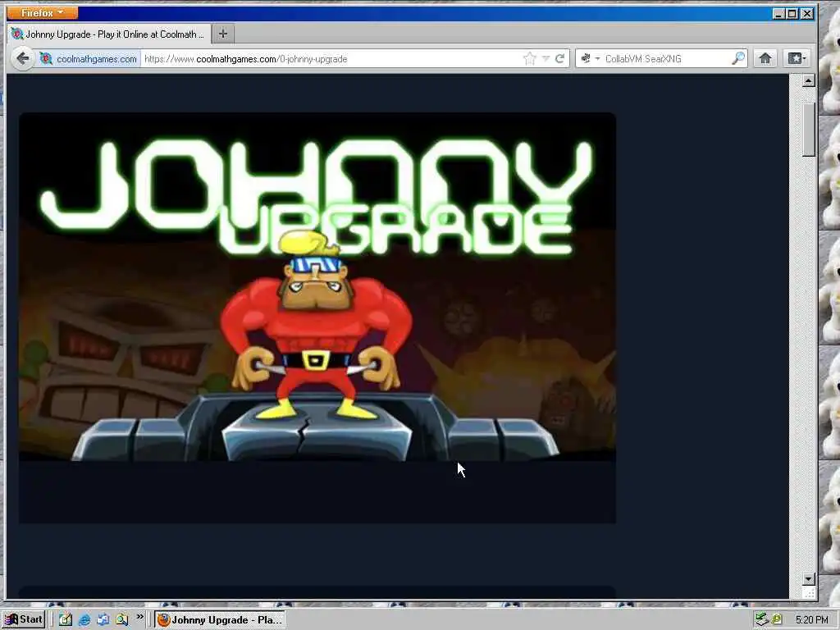Expand the Quick Launch overflow chevron
Screen dimensions: 840x630
point(139,617)
